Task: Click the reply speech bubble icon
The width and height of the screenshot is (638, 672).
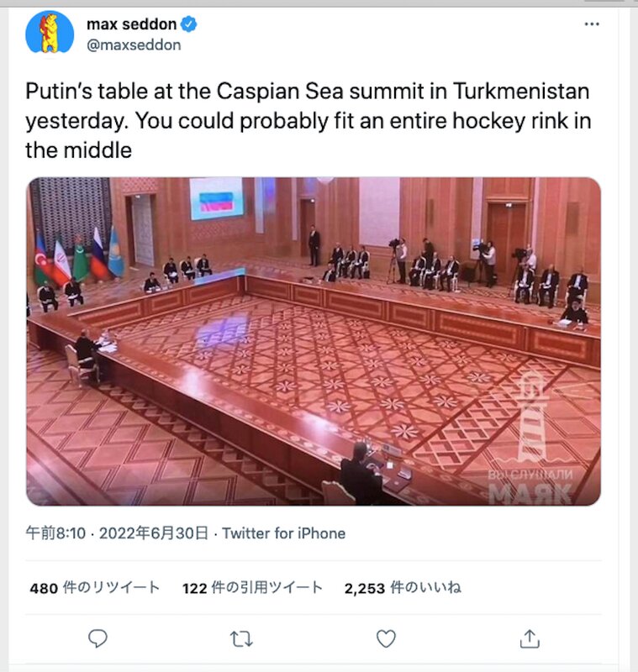Action: coord(98,638)
